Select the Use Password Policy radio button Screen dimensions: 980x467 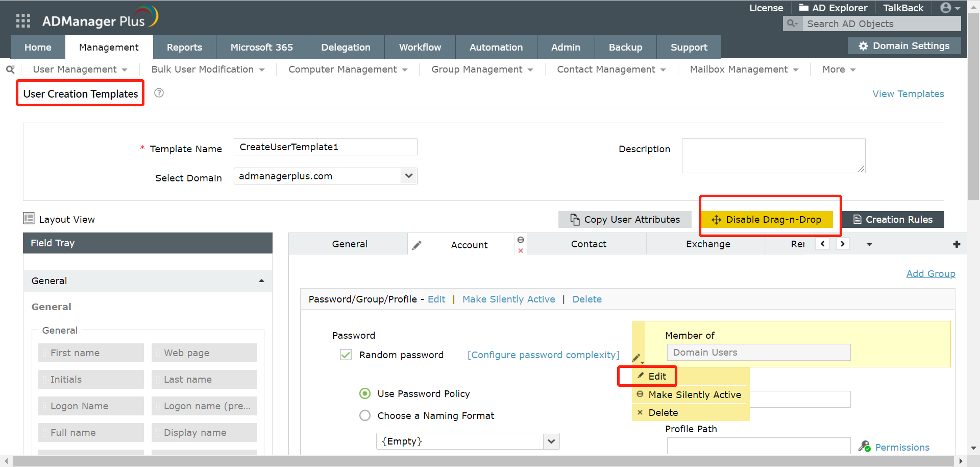365,393
